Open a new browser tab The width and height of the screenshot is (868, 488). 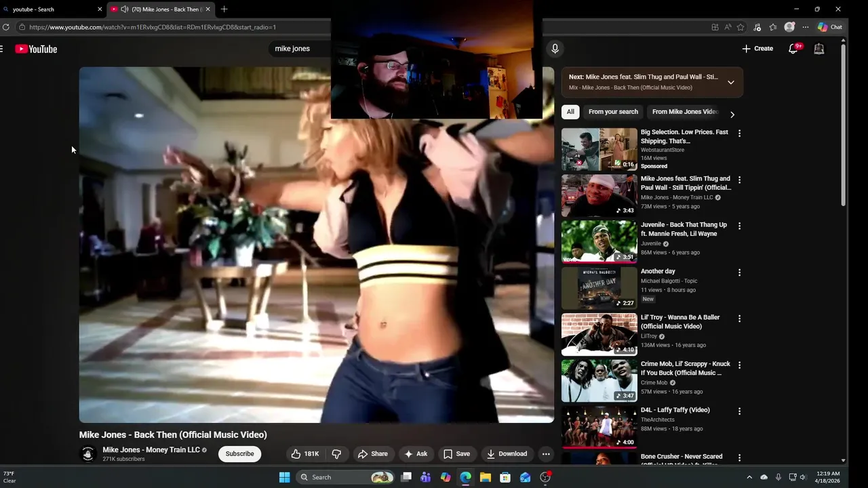[224, 9]
